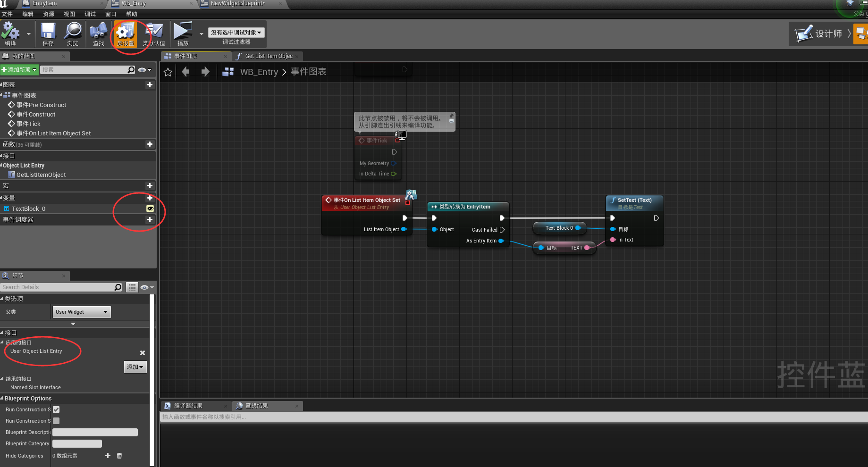Open the 父类 User Widget dropdown
Image resolution: width=868 pixels, height=467 pixels.
[x=81, y=312]
